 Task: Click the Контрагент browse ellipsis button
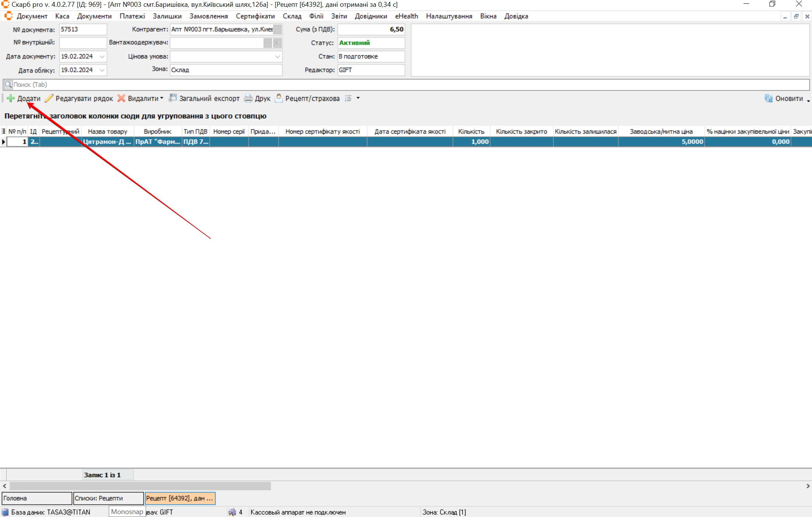(x=278, y=29)
